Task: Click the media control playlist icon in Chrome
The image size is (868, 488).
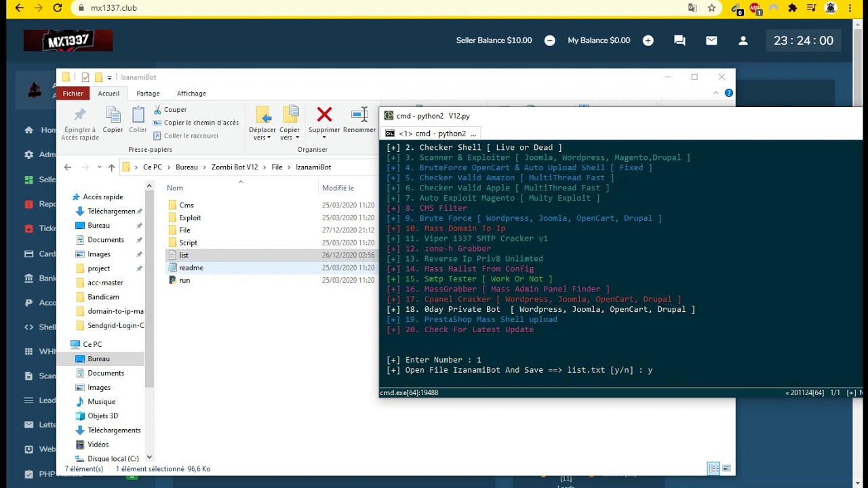Action: pos(811,8)
